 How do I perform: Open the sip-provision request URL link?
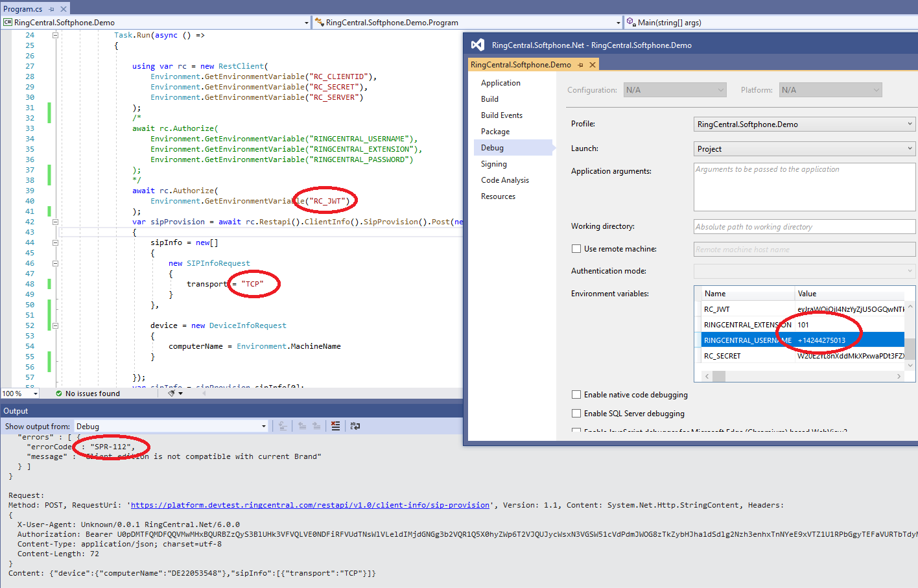(310, 505)
